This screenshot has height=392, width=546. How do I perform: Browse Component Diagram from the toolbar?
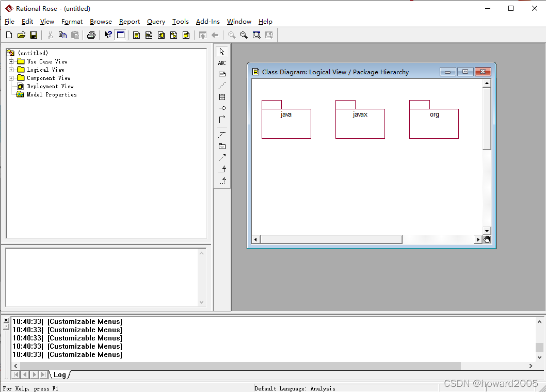161,35
